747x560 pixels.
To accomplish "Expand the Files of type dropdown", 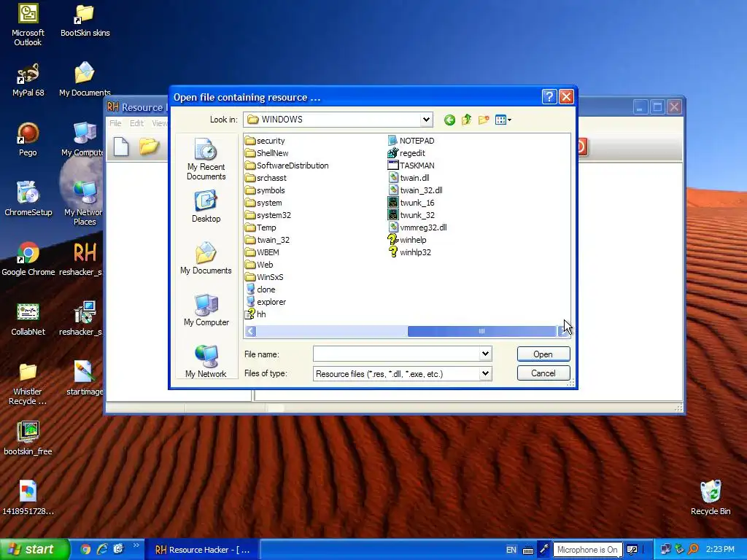I will 485,373.
